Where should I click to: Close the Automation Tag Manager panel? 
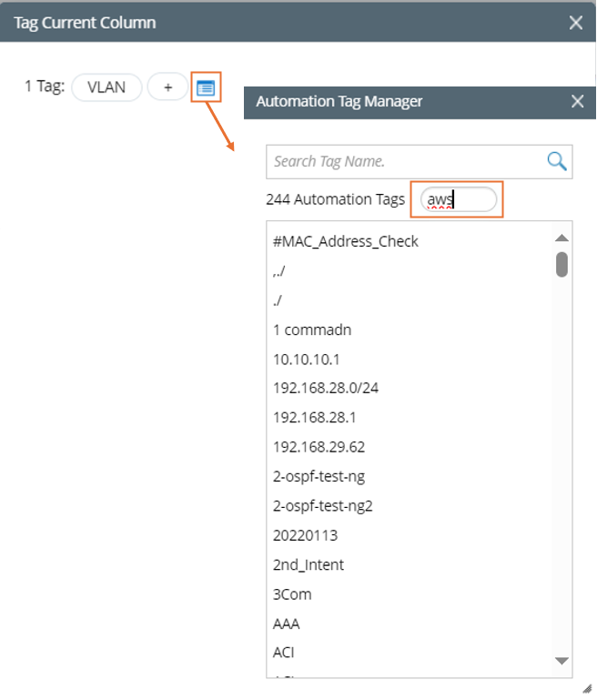tap(577, 102)
